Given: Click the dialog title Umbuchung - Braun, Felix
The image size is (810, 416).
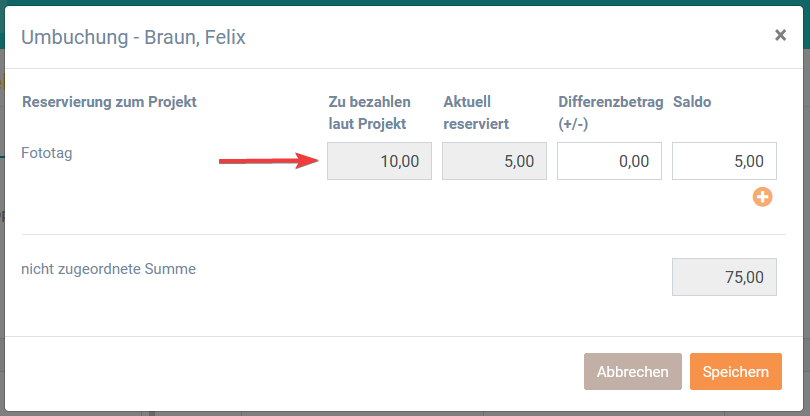Looking at the screenshot, I should pos(133,38).
